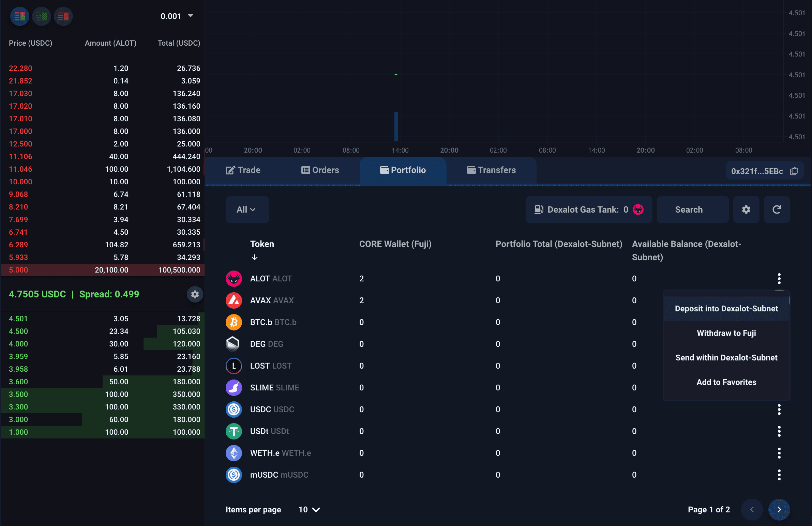The height and width of the screenshot is (526, 812).
Task: Click the LOST token logo
Action: click(x=234, y=366)
